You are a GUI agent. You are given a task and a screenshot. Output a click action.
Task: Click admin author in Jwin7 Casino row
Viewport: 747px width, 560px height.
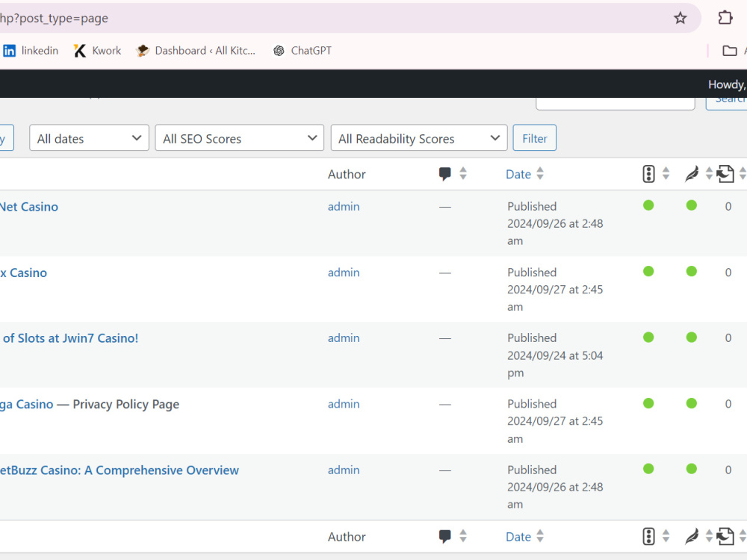[x=344, y=338]
